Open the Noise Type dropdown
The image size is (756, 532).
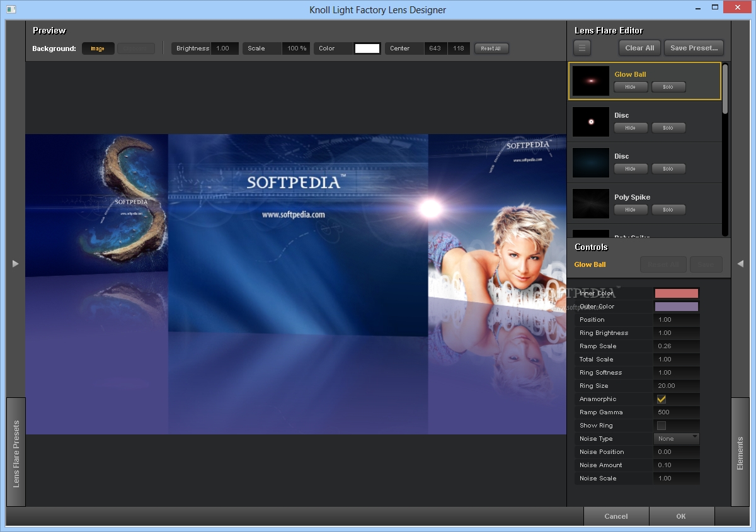677,439
